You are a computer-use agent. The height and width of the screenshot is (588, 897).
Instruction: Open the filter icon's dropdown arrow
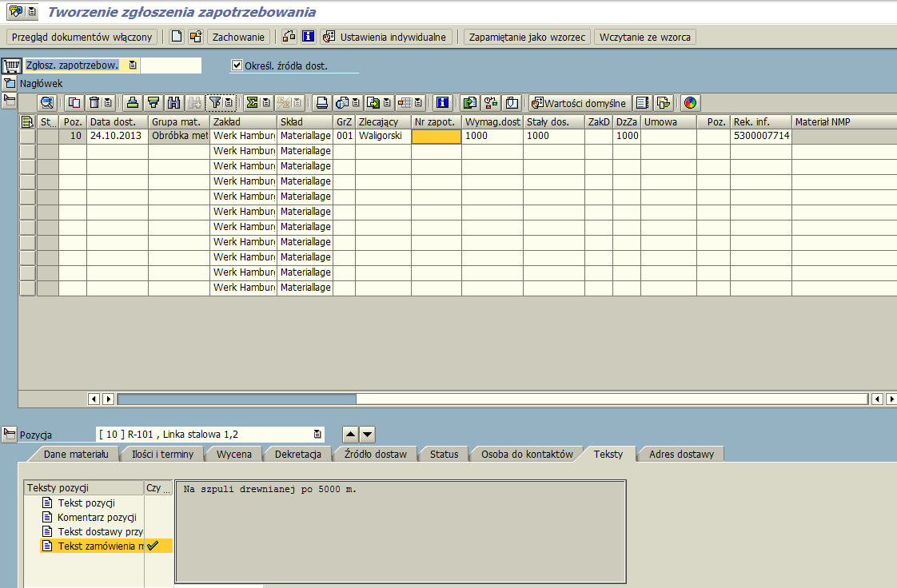pyautogui.click(x=229, y=103)
